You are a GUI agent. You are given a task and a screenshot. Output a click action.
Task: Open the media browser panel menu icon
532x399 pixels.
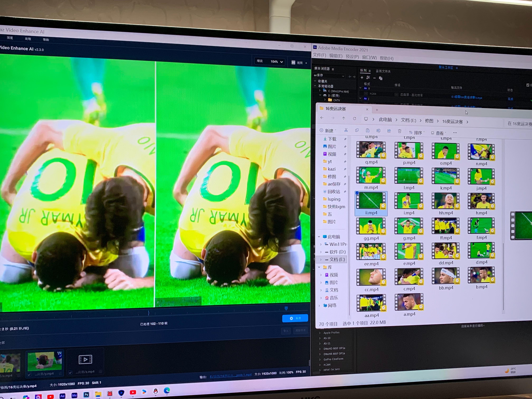(333, 69)
